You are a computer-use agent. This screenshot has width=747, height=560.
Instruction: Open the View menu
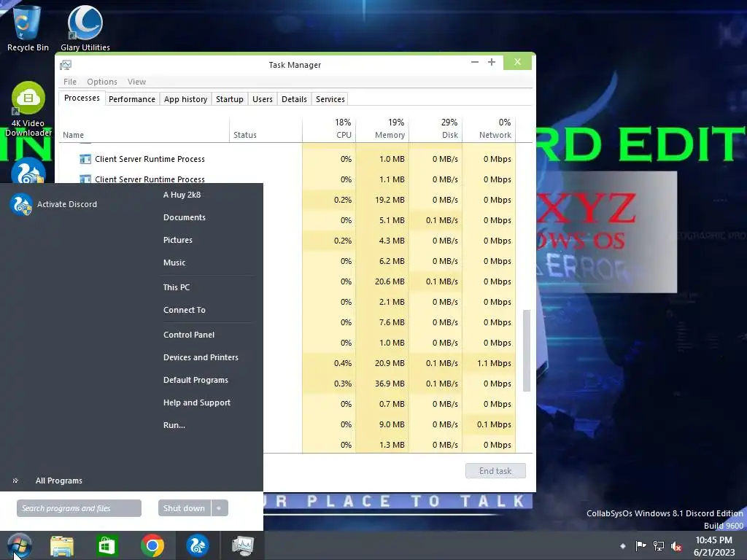click(136, 82)
